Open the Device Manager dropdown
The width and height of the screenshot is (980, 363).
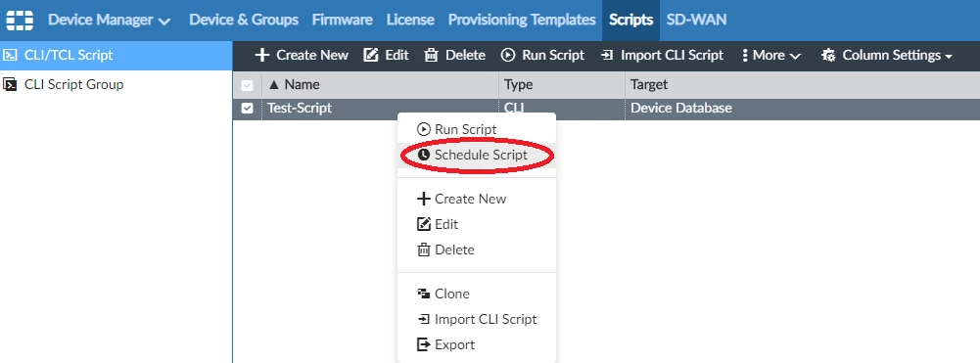pyautogui.click(x=110, y=20)
